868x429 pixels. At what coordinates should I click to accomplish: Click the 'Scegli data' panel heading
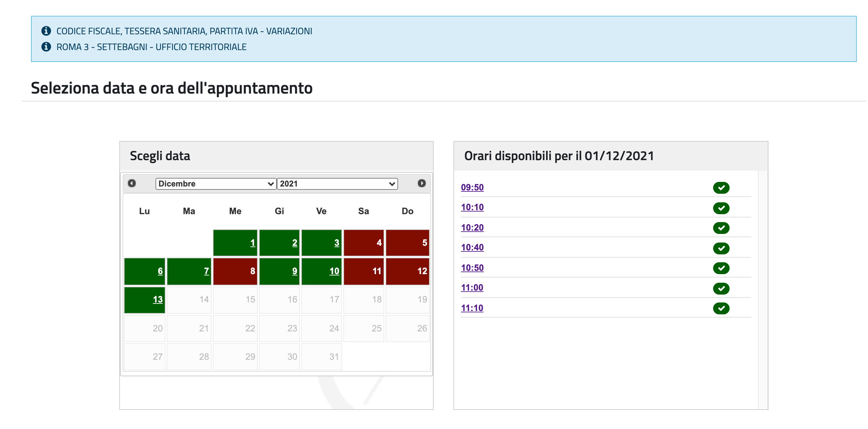[x=160, y=156]
